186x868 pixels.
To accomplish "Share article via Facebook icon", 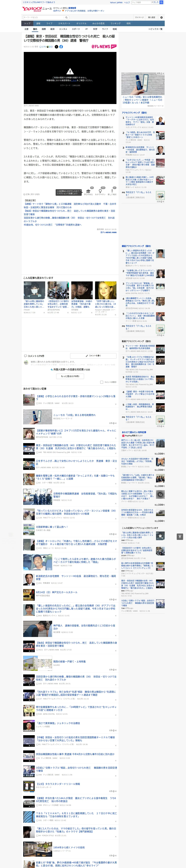I will pos(61,47).
